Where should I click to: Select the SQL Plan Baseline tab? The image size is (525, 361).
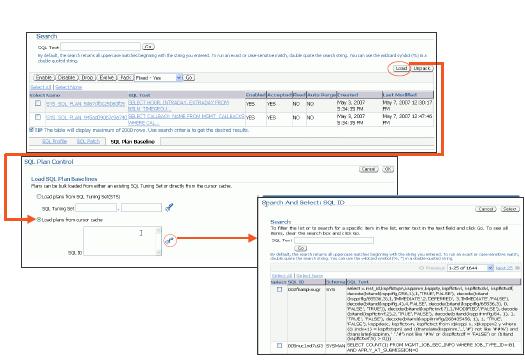(133, 142)
